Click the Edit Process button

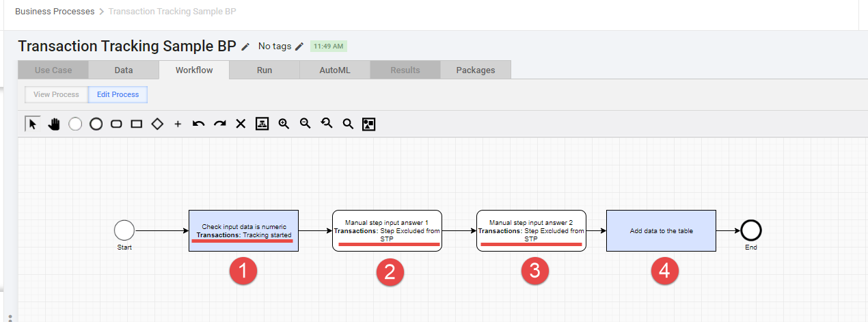118,94
